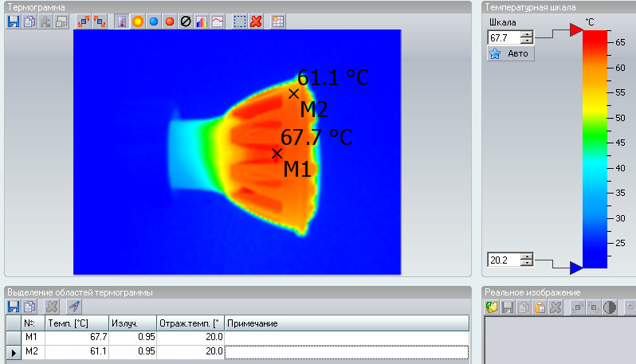Click grayed copy icon in Реальное изображение toolbar
The height and width of the screenshot is (364, 636).
[x=524, y=307]
